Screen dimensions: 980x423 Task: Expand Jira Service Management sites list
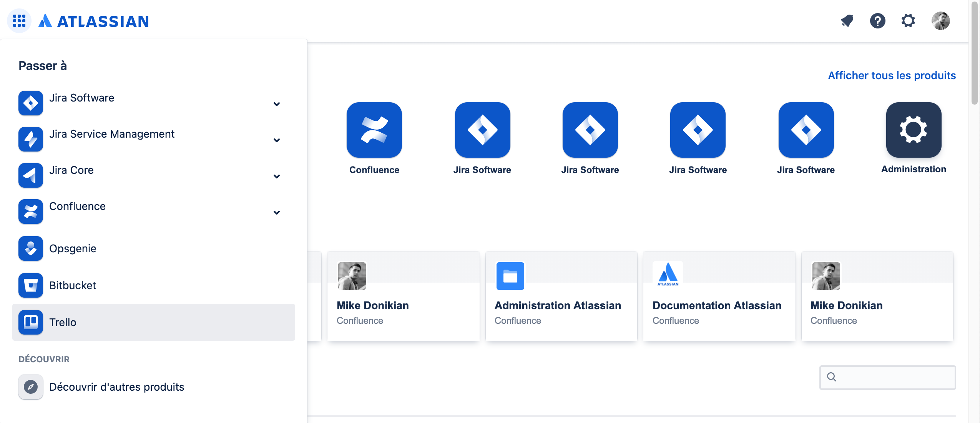click(276, 140)
